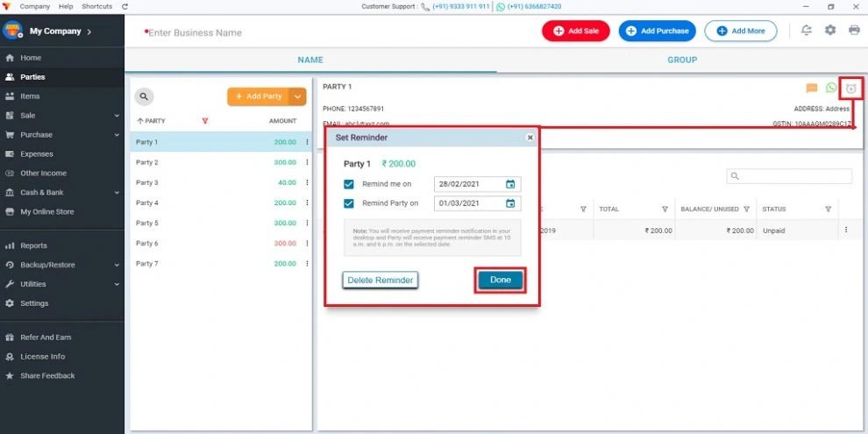Open the print icon in top bar
Image resolution: width=868 pixels, height=434 pixels.
coord(854,31)
